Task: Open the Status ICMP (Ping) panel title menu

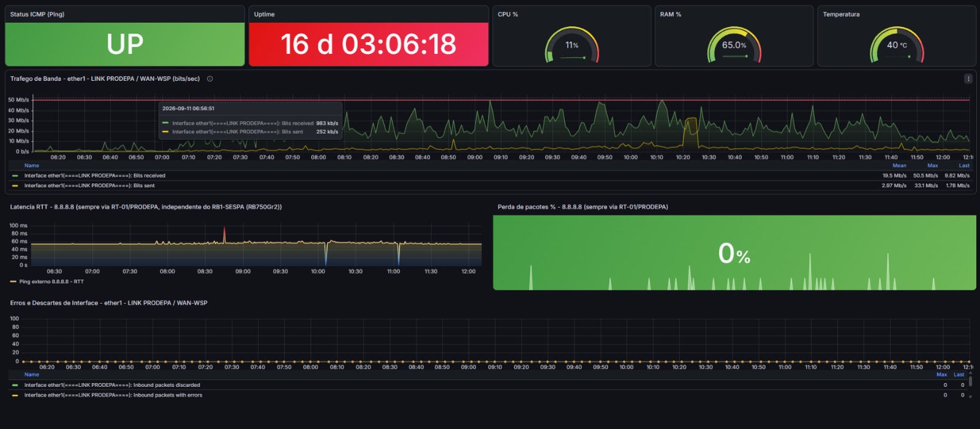Action: point(37,14)
